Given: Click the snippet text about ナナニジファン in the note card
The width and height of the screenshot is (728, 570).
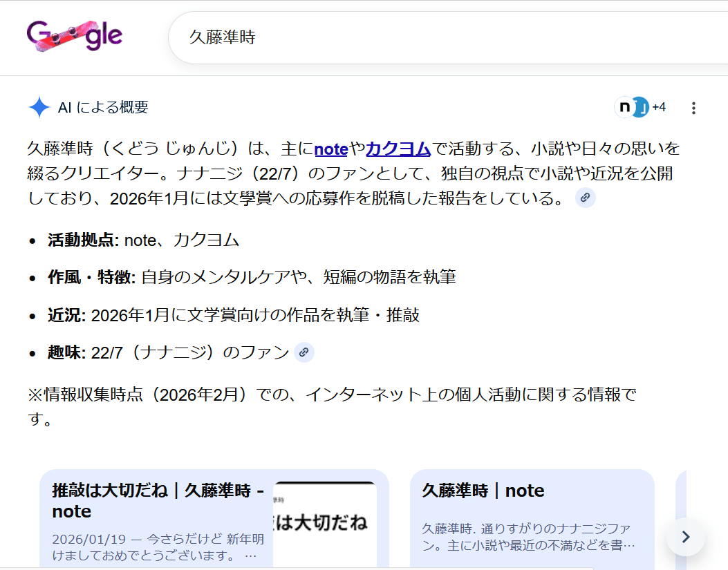Looking at the screenshot, I should point(528,535).
